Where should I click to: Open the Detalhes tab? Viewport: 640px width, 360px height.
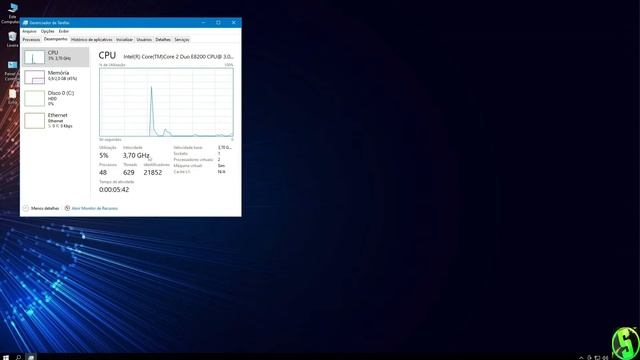coord(163,40)
